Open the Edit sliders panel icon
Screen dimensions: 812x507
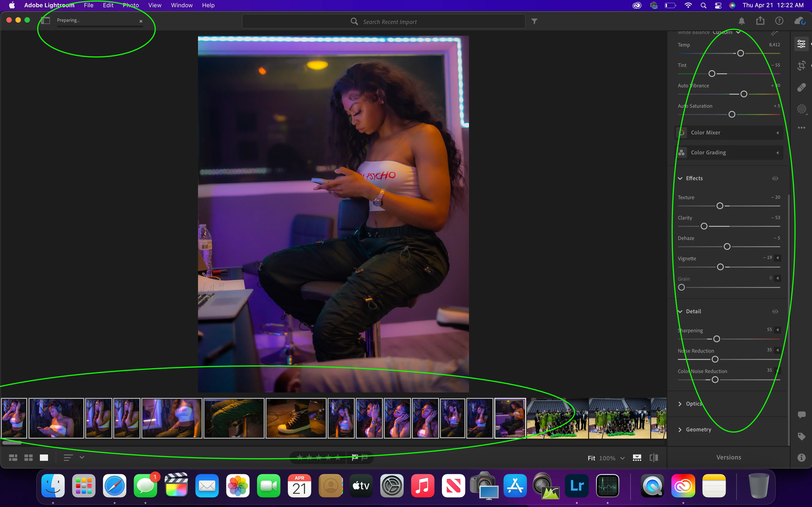click(x=801, y=44)
